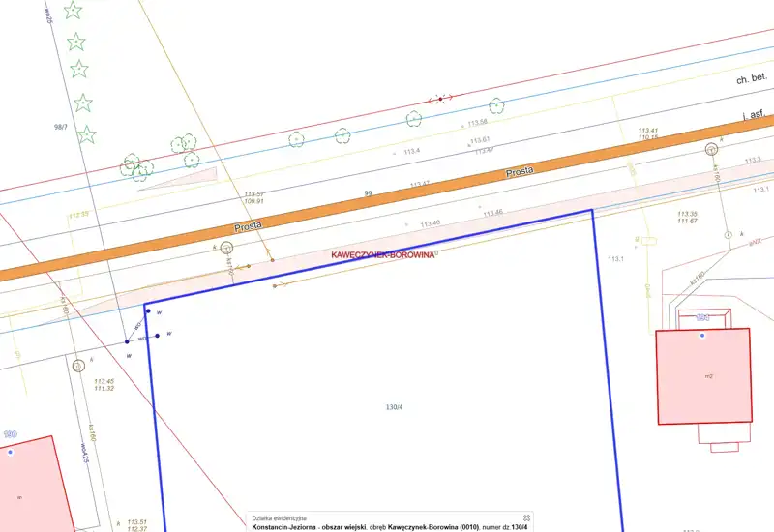Select the manhole symbol beside the 113.3 elevation
This screenshot has width=774, height=532.
[712, 149]
